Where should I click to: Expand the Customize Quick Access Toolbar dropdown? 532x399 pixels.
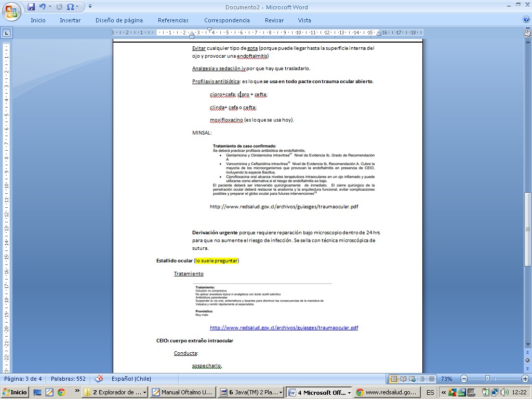(x=90, y=7)
